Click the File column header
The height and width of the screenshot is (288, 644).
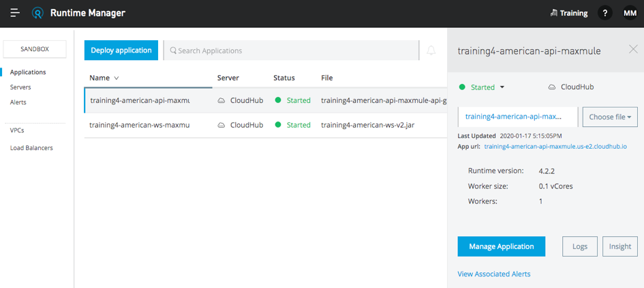(327, 78)
